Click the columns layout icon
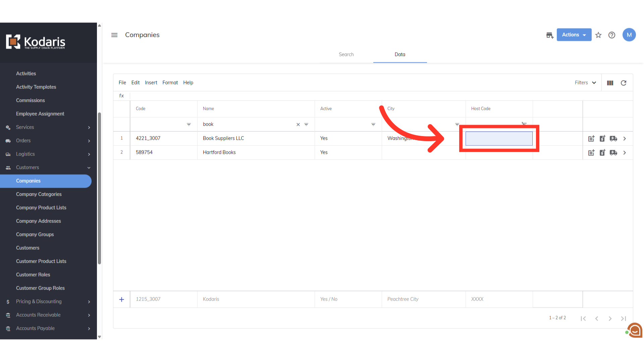The height and width of the screenshot is (362, 644). [610, 83]
